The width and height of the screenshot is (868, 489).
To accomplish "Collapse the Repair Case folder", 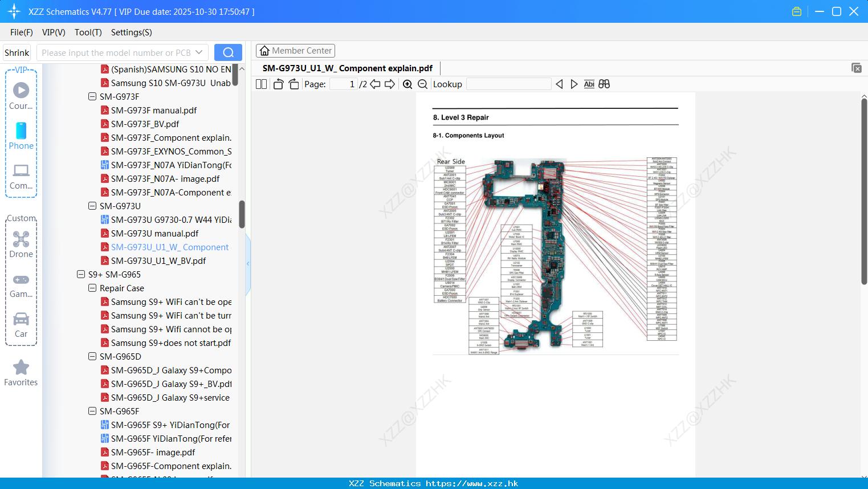I will [92, 288].
